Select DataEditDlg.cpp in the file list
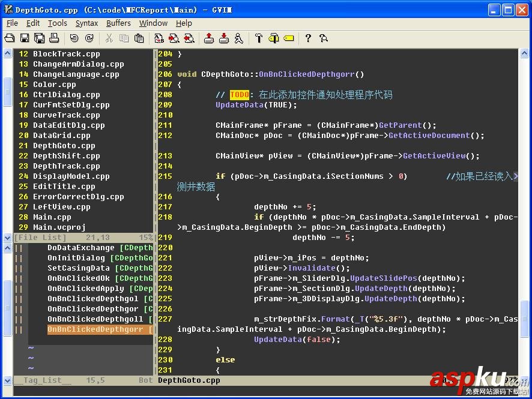The image size is (532, 399). (69, 125)
